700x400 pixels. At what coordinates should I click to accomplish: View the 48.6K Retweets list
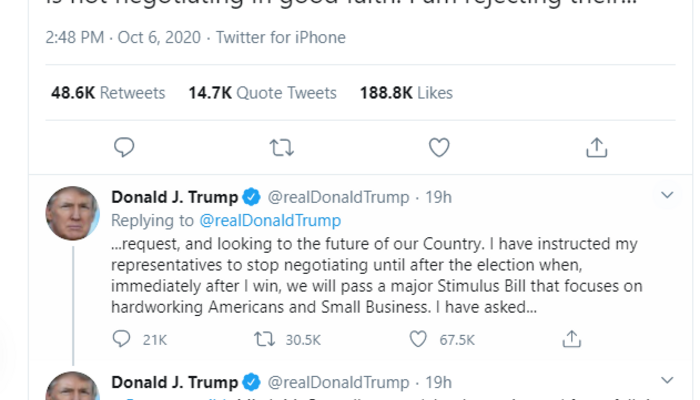(x=108, y=93)
